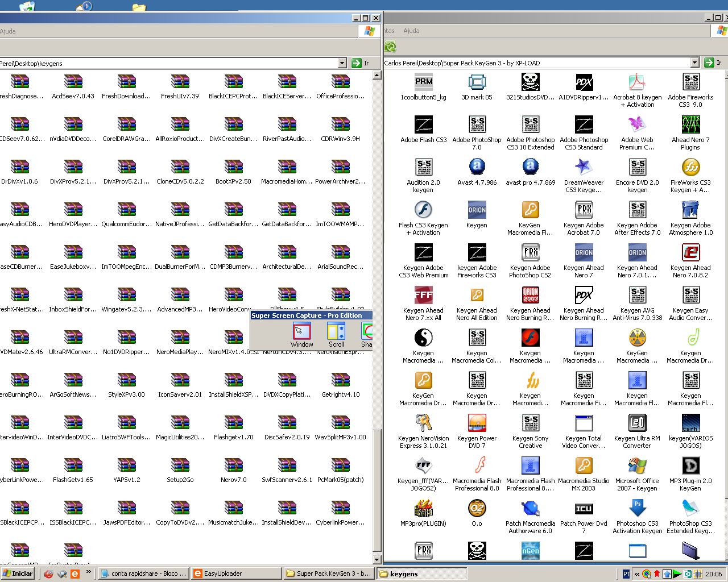Select the AcdSeev7.0.43 archive icon
Image resolution: width=728 pixels, height=582 pixels.
coord(73,82)
